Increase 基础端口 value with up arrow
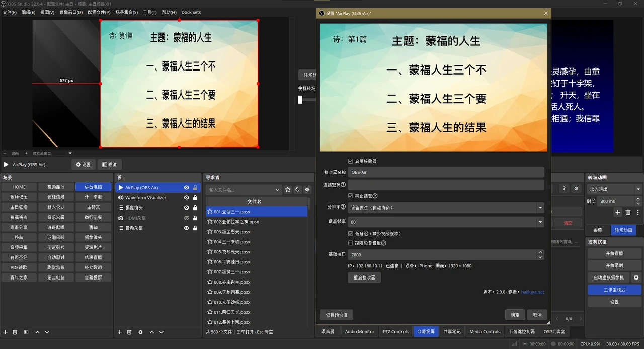The width and height of the screenshot is (644, 349). click(x=540, y=252)
